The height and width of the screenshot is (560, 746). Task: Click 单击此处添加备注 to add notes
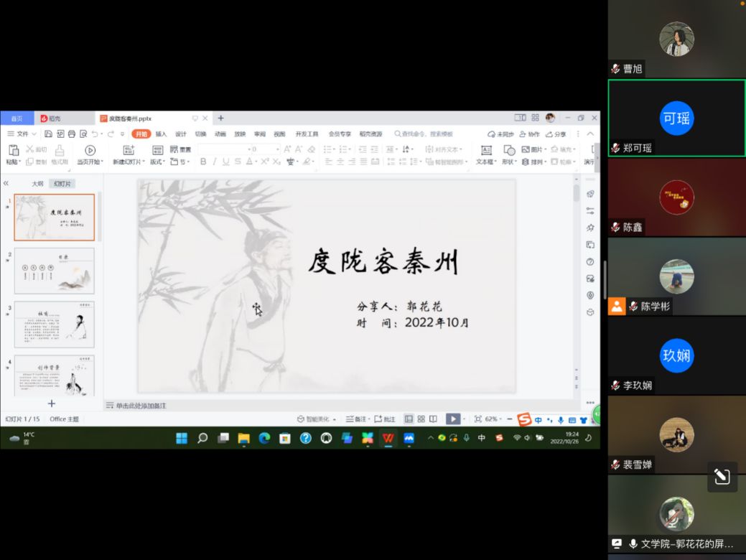click(141, 406)
